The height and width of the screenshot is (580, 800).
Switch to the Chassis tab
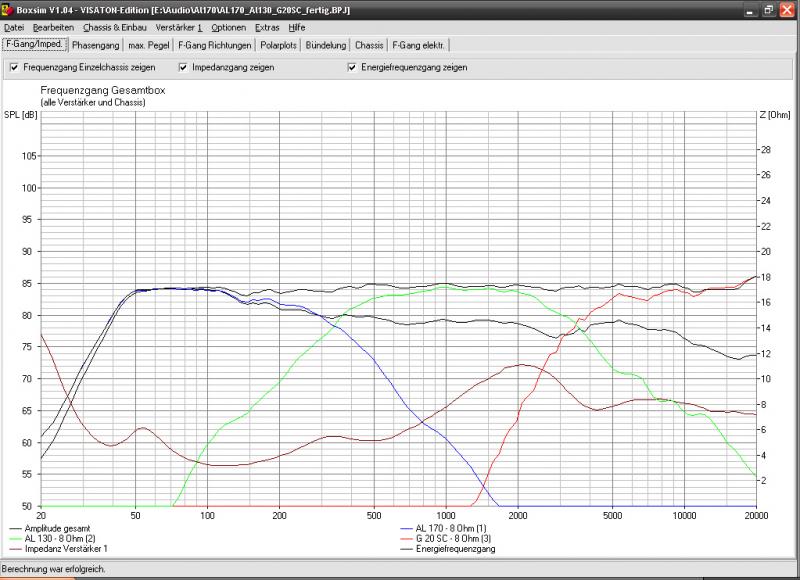tap(369, 45)
